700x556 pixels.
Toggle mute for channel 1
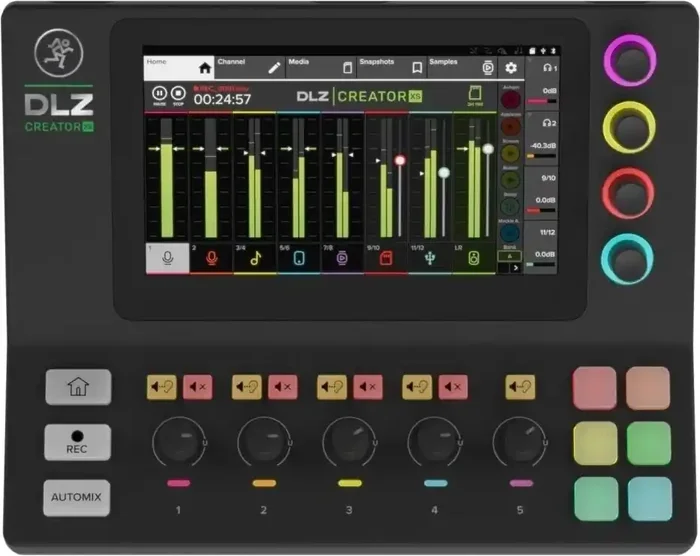point(198,387)
